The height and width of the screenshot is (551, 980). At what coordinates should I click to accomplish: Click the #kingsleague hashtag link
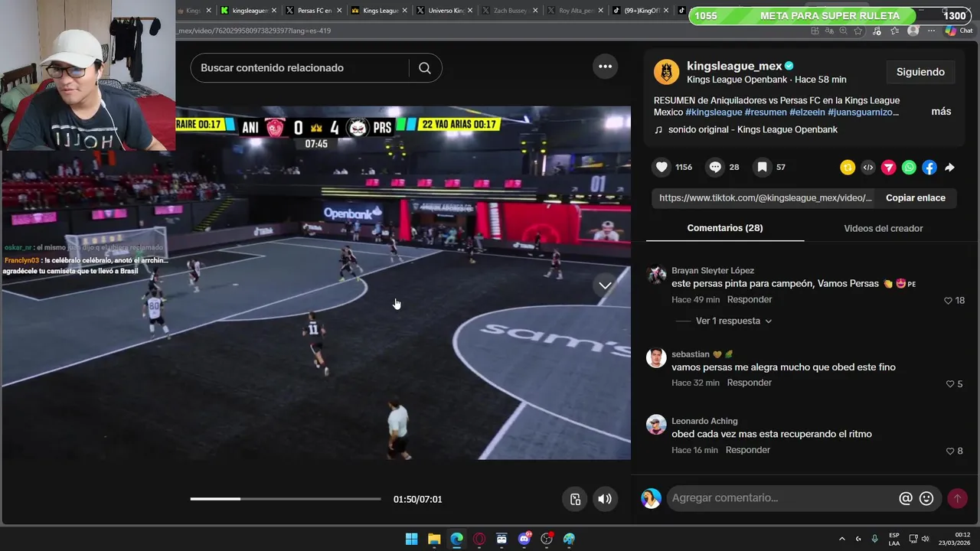coord(714,112)
